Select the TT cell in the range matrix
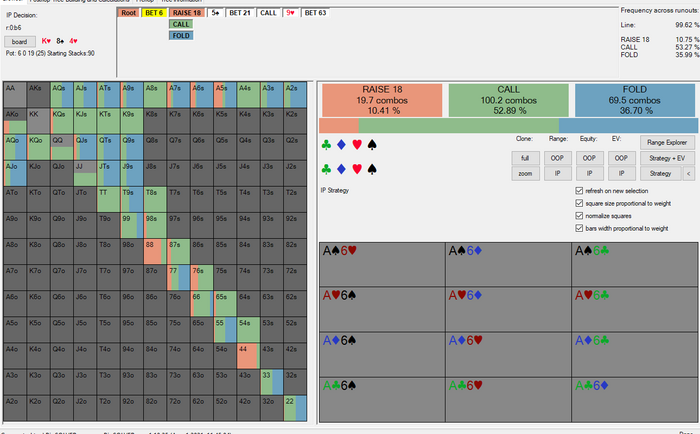 click(x=108, y=200)
